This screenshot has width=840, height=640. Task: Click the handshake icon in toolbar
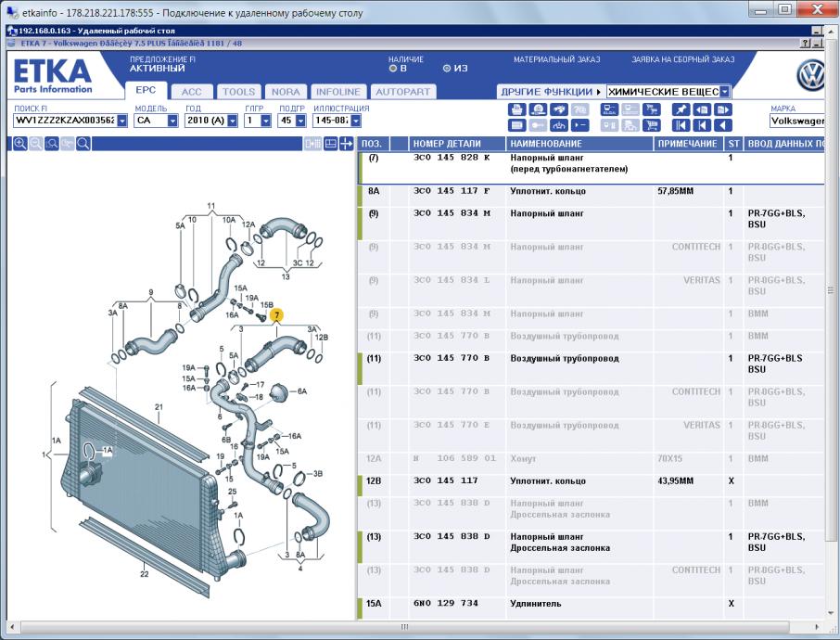(559, 109)
